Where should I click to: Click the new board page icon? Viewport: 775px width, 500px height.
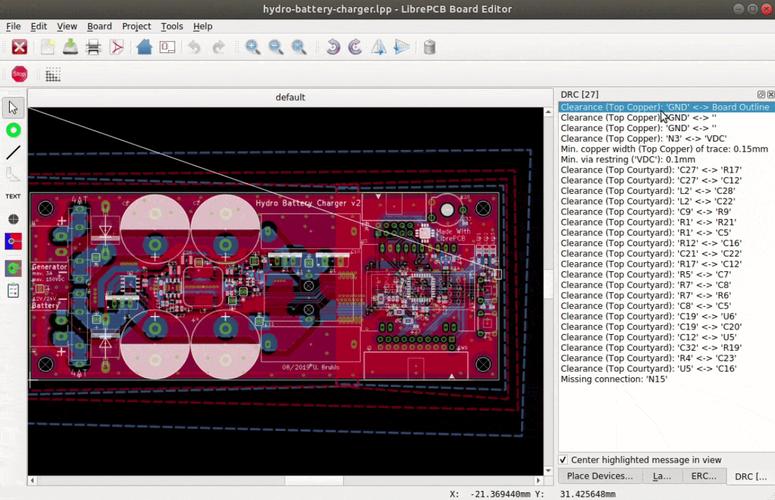(48, 47)
